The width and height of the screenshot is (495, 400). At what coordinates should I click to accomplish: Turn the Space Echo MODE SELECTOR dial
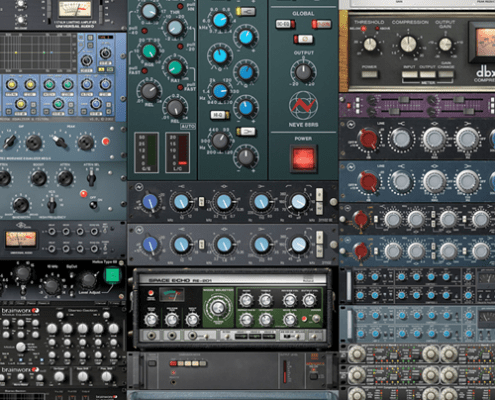(x=217, y=307)
